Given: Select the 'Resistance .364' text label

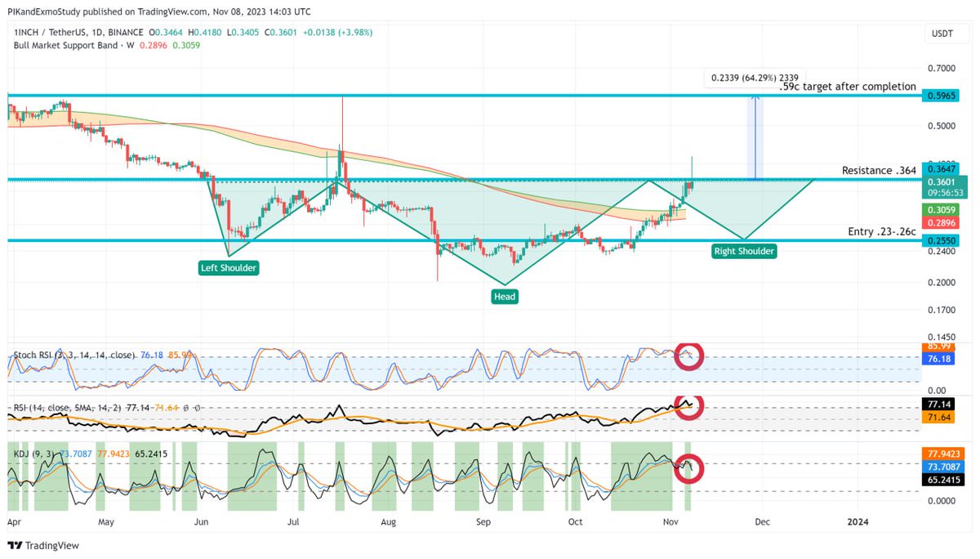Looking at the screenshot, I should coord(880,170).
